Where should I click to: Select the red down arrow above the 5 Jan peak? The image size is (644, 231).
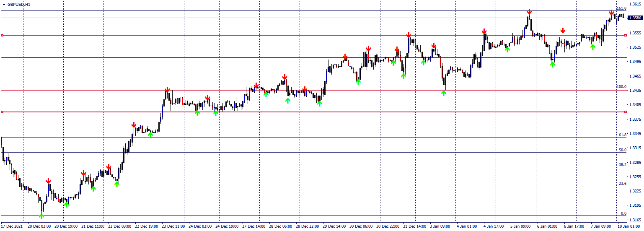(x=530, y=11)
